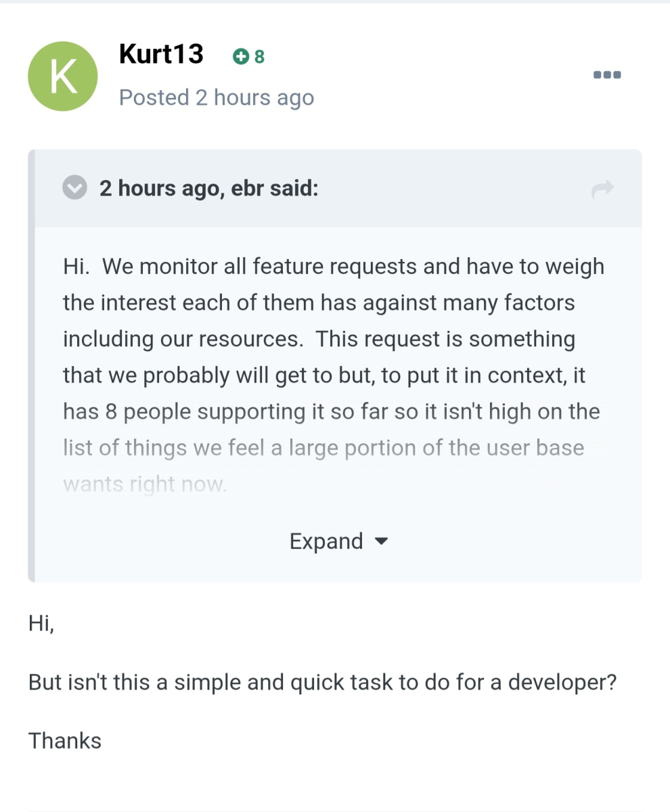Click the reputation count 8
The height and width of the screenshot is (812, 670).
tap(259, 56)
